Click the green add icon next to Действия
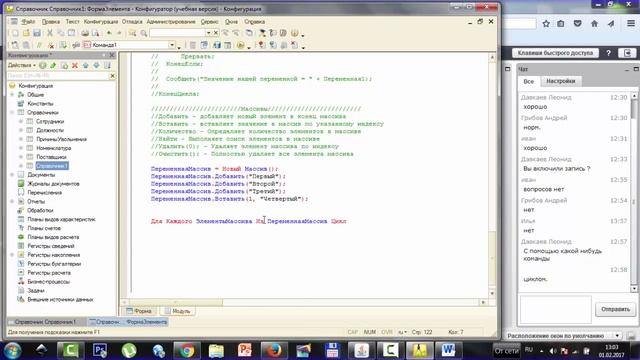The height and width of the screenshot is (360, 640). click(x=42, y=65)
